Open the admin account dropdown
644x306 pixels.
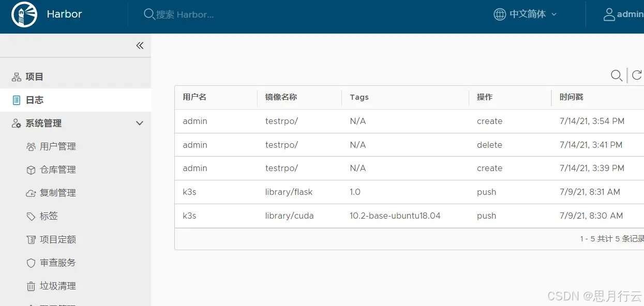624,14
